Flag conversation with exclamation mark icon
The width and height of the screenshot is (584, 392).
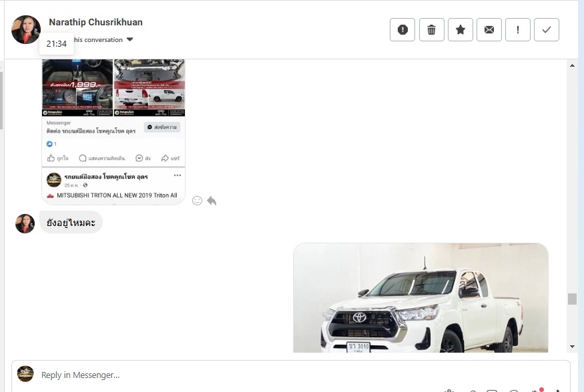(518, 30)
